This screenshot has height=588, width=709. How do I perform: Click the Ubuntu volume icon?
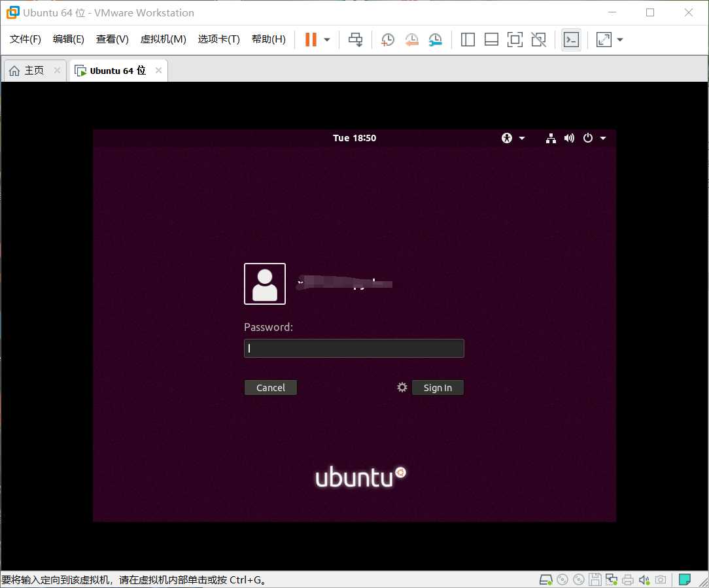coord(569,138)
